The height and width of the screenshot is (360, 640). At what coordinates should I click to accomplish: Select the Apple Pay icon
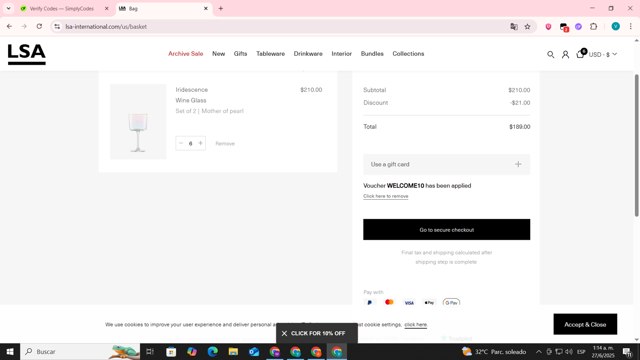[429, 302]
